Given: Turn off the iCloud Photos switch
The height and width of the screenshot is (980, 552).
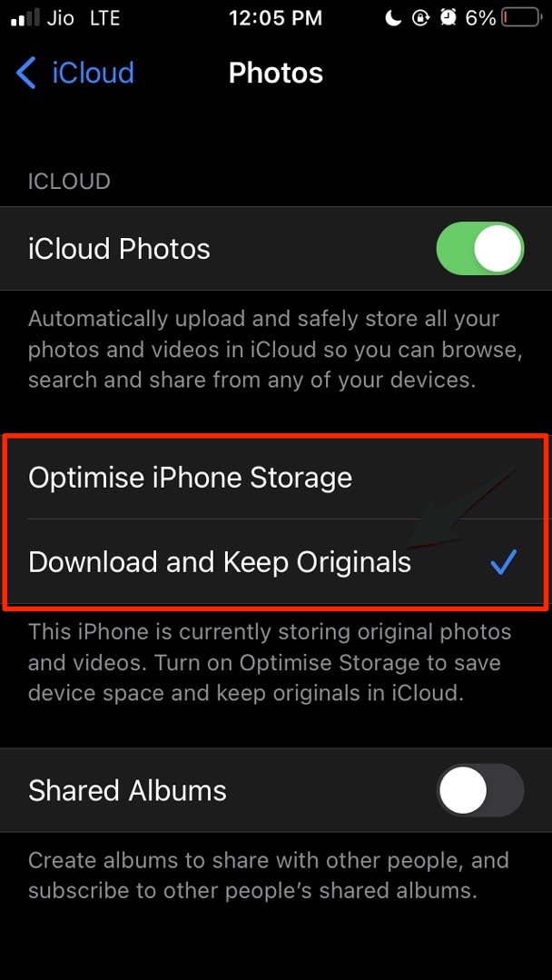Looking at the screenshot, I should [x=479, y=249].
